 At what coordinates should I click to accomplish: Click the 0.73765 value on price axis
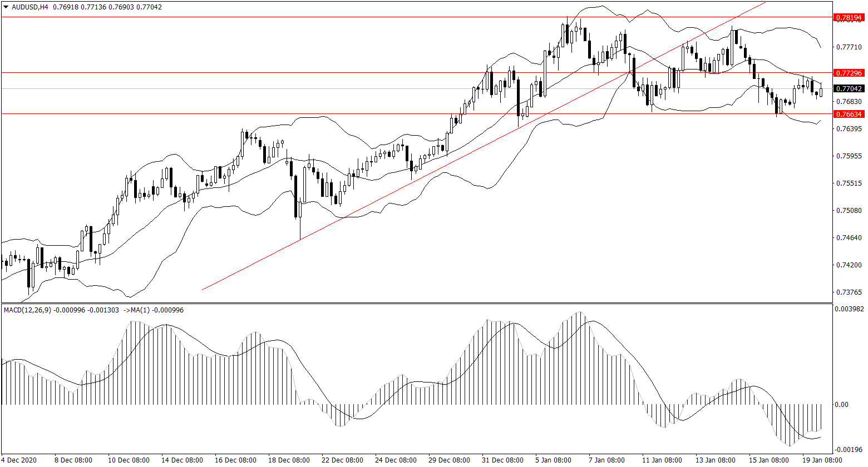tap(849, 292)
